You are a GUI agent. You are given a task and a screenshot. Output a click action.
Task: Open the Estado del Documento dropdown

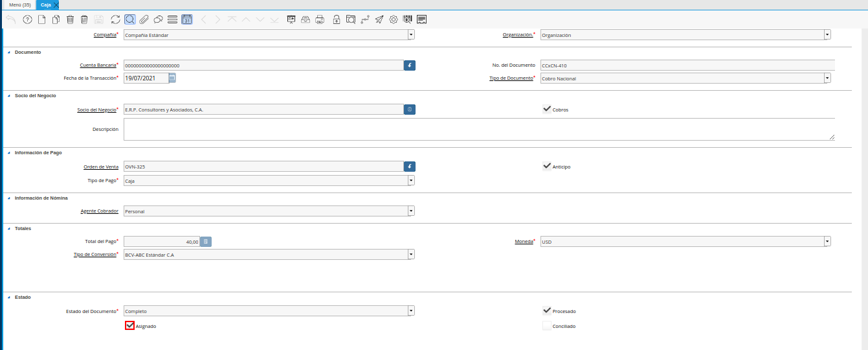click(x=411, y=311)
